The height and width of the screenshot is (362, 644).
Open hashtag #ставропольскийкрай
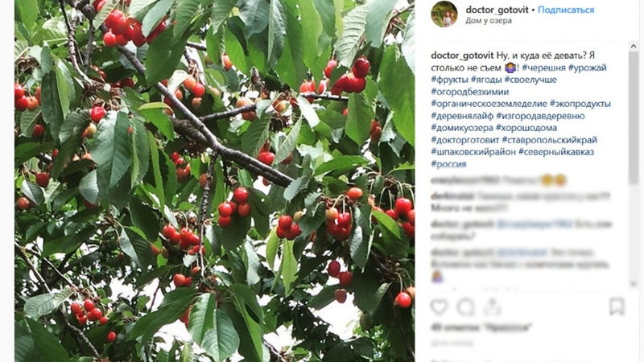click(549, 139)
